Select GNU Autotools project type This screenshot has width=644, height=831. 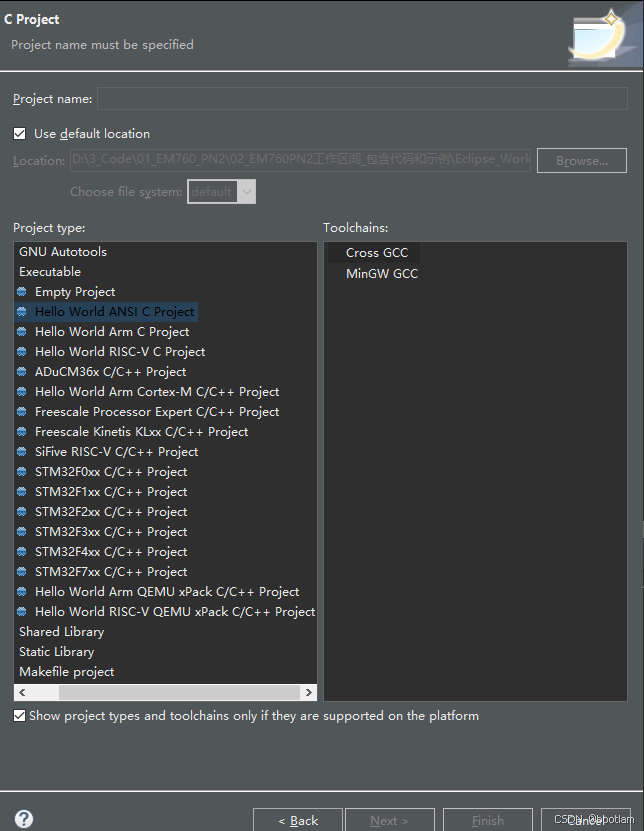[63, 252]
